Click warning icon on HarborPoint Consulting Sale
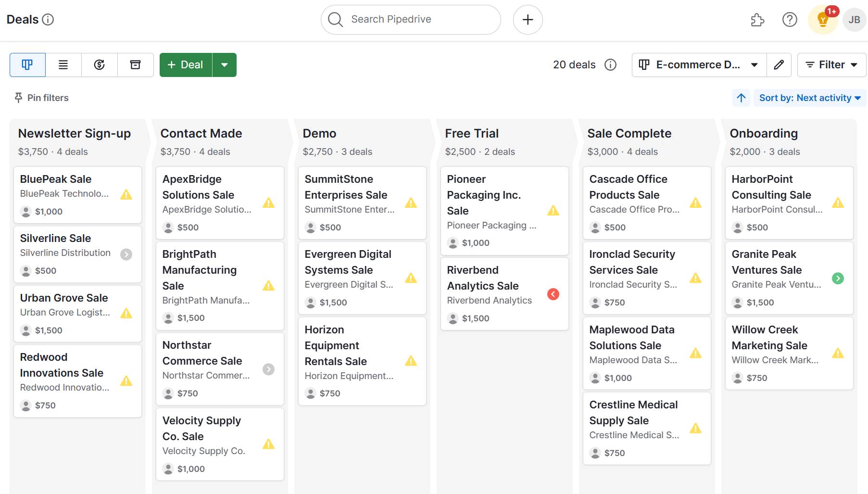868x494 pixels. click(x=838, y=203)
